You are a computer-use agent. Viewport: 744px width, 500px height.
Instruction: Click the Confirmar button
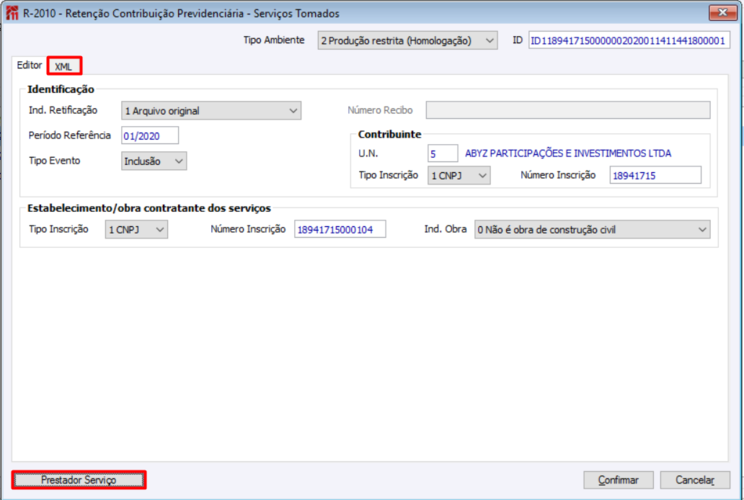(618, 480)
